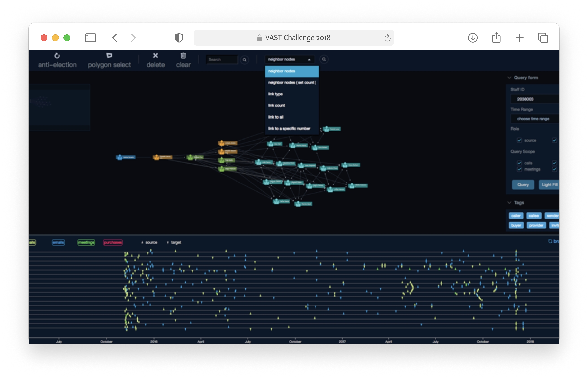Collapse the Query form section
Screen dimensions: 588x378
coord(509,78)
